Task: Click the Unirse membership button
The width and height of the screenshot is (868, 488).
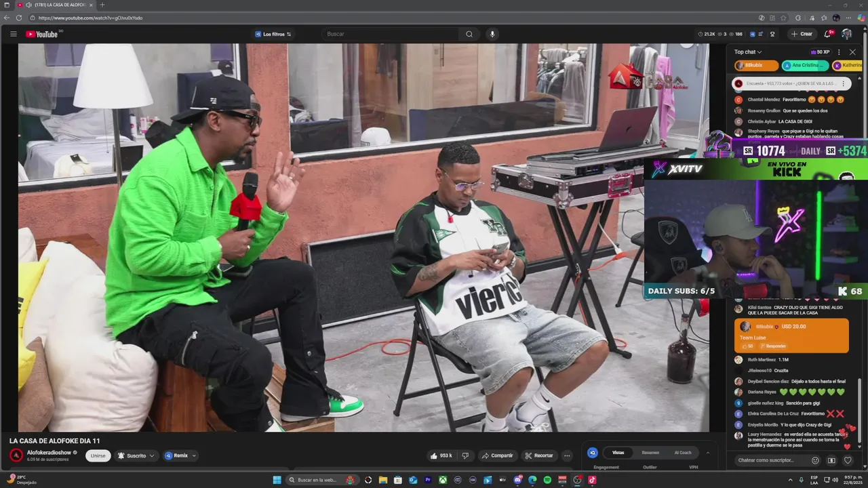Action: pyautogui.click(x=98, y=455)
